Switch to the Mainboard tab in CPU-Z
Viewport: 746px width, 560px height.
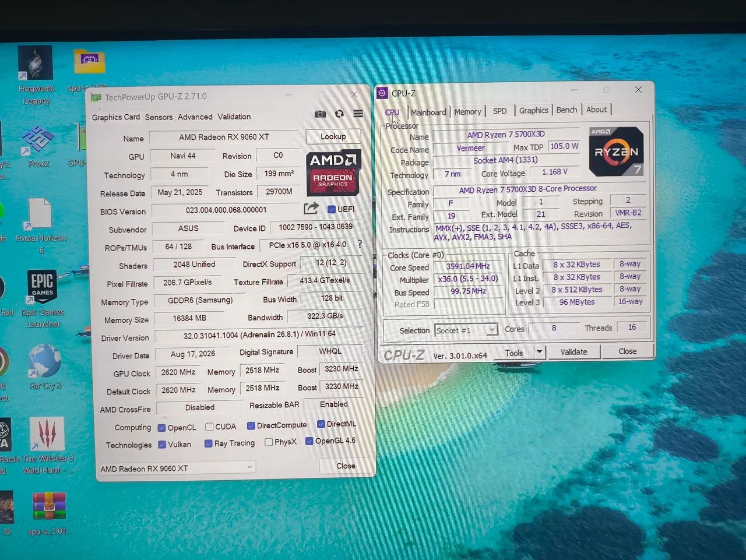[428, 112]
